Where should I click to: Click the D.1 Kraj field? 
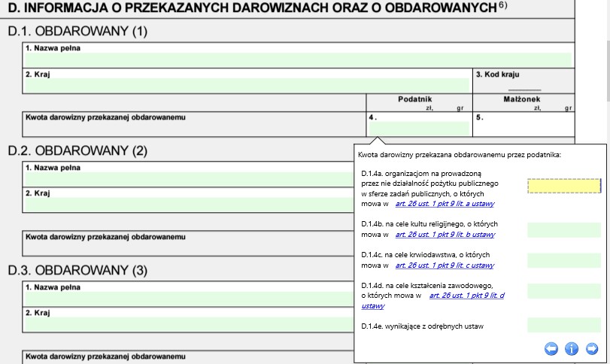click(x=247, y=86)
